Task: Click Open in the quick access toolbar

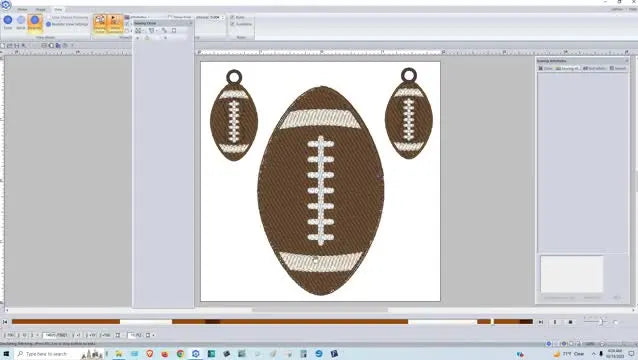Action: tap(10, 46)
